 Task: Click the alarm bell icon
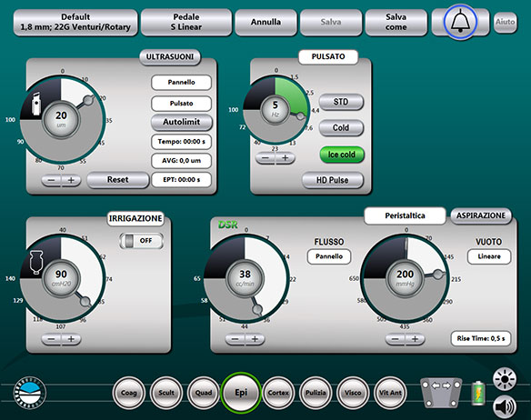460,22
